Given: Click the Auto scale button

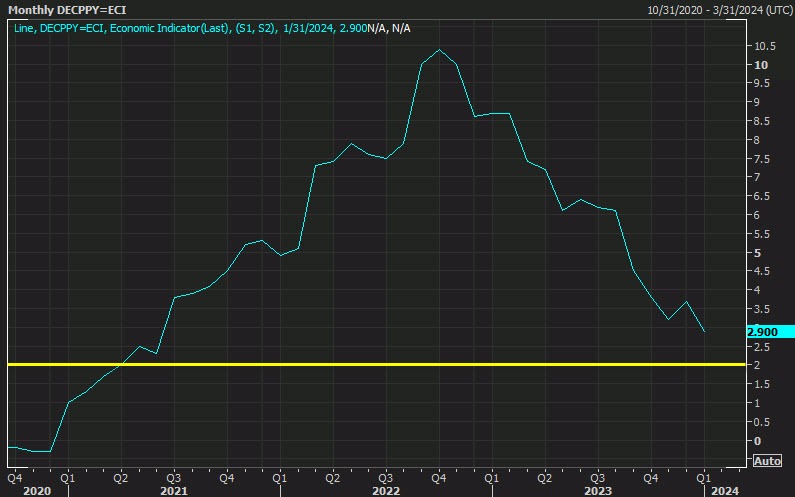Looking at the screenshot, I should pyautogui.click(x=765, y=461).
